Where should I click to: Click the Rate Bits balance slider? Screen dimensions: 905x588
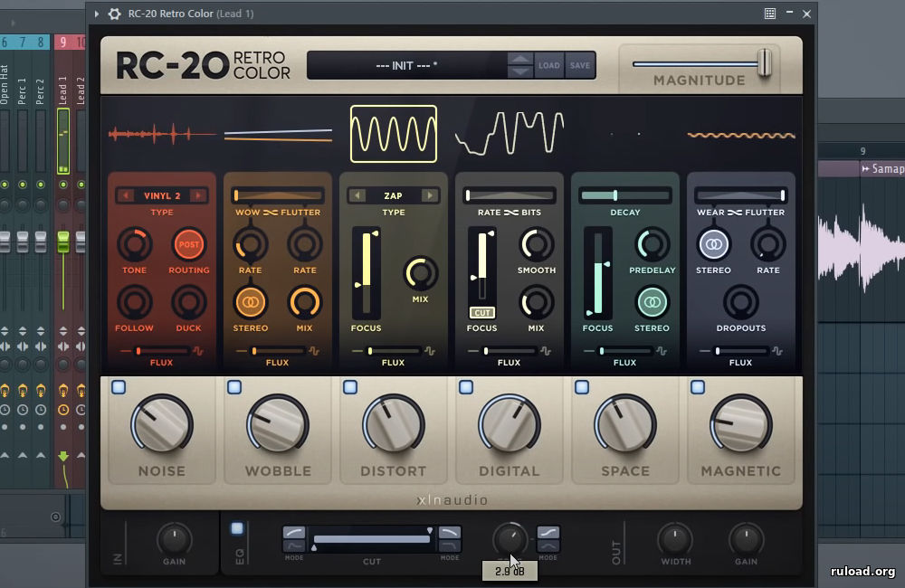coord(509,195)
